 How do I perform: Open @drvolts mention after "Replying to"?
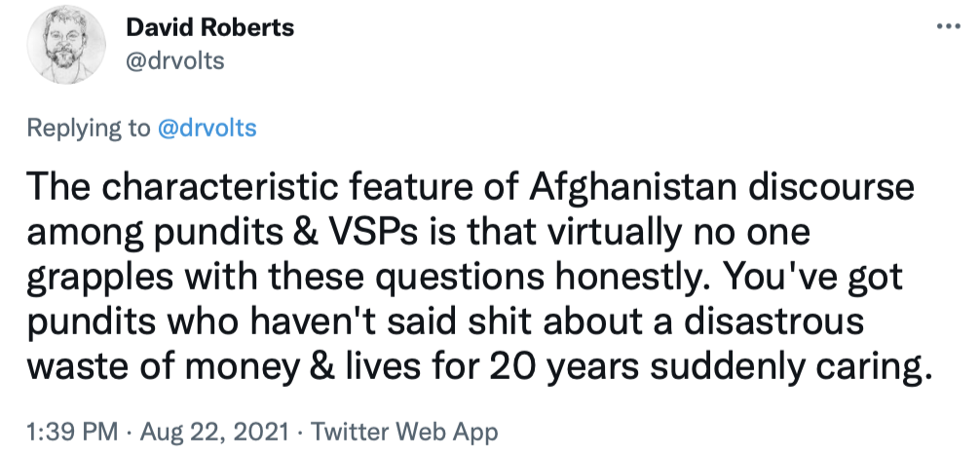pos(206,128)
